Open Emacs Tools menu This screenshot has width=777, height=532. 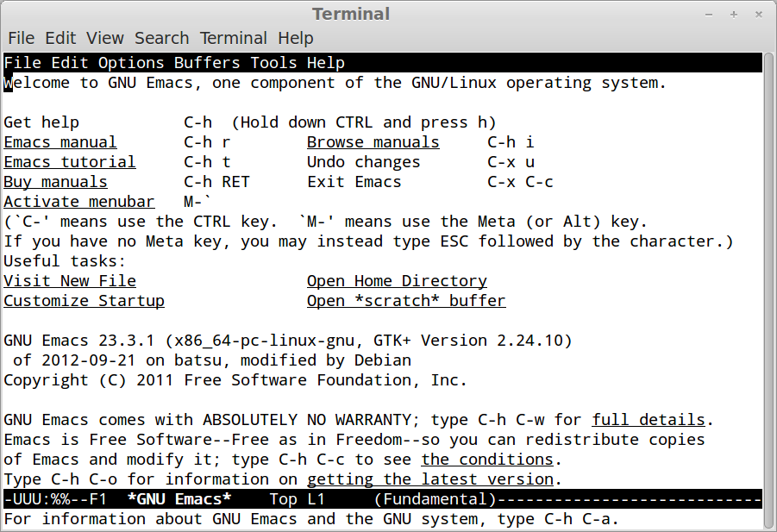[x=273, y=63]
